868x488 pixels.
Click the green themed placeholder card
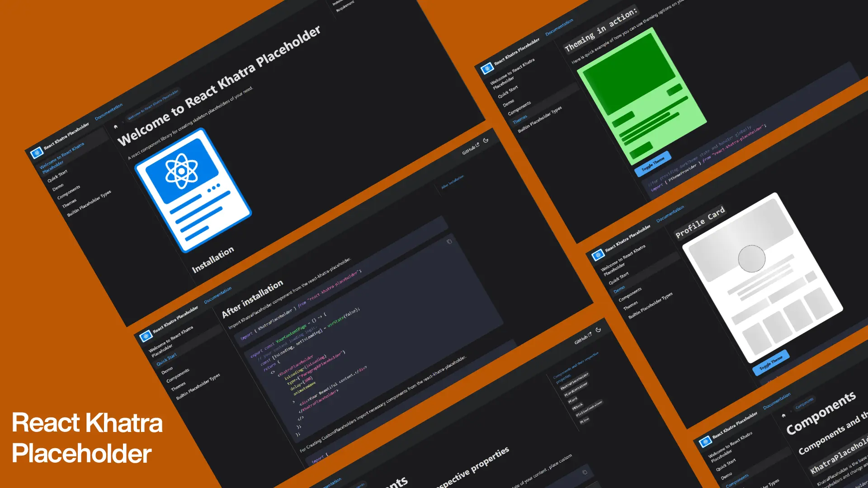pos(642,96)
